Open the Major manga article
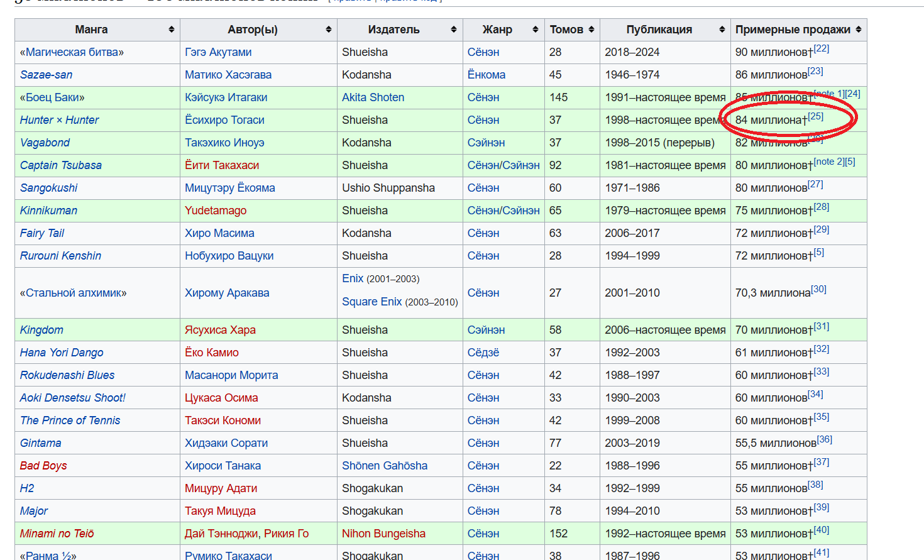 pos(34,511)
